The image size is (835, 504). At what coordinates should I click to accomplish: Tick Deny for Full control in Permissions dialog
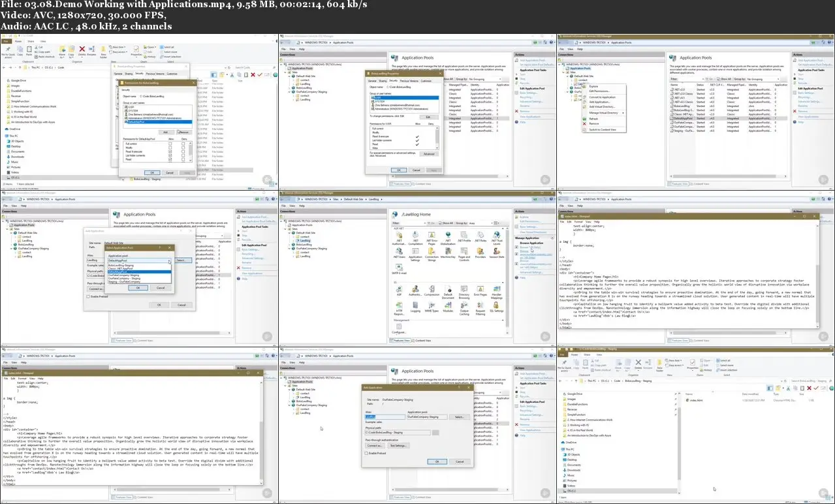click(x=184, y=143)
